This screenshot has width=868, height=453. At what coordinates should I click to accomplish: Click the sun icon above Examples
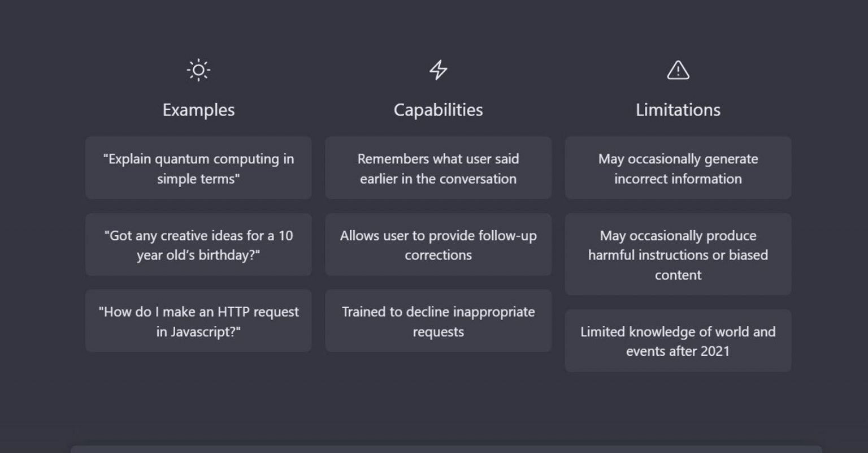tap(198, 70)
